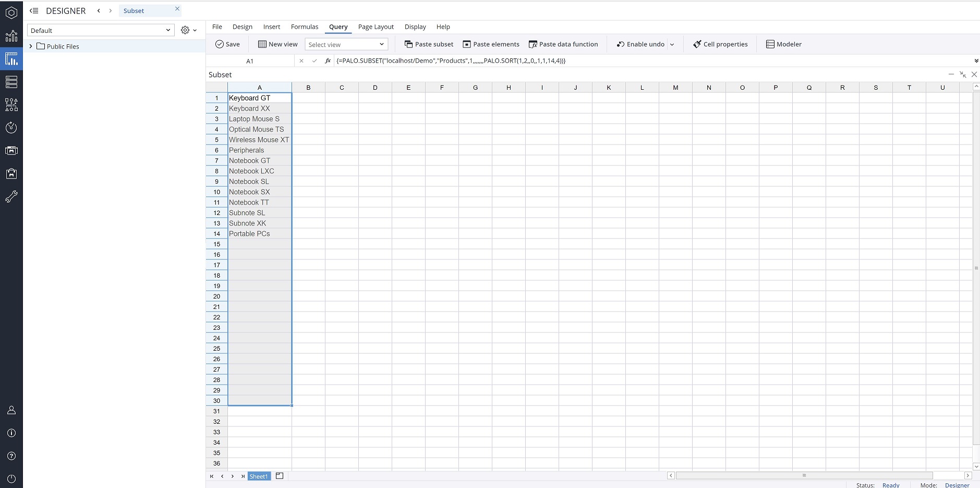Click the help question mark icon

[11, 456]
